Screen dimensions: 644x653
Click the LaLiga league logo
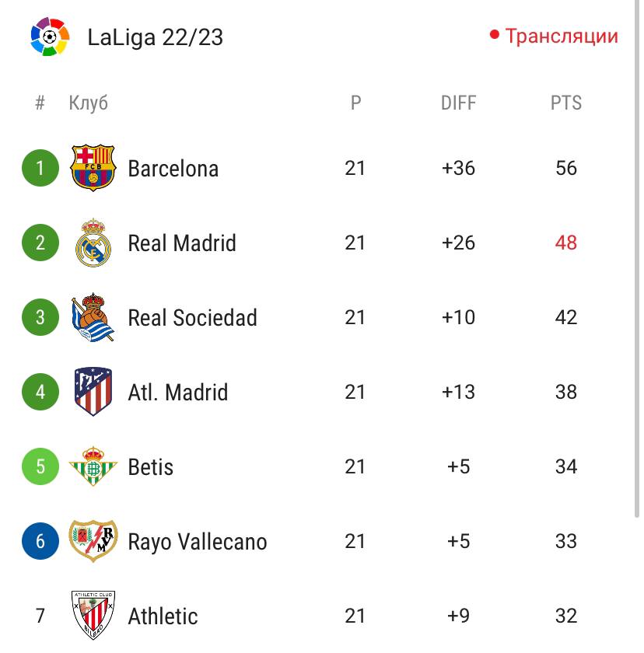50,37
